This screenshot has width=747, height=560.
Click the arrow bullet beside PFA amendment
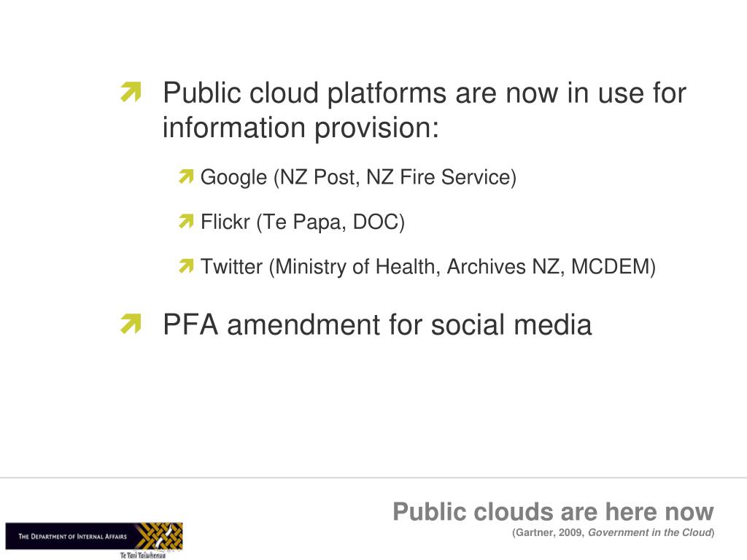131,324
